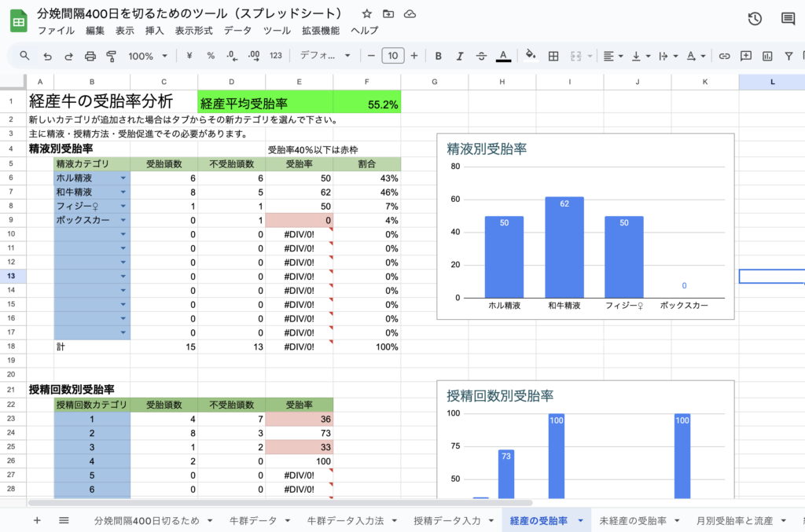Toggle bold formatting

[x=439, y=56]
